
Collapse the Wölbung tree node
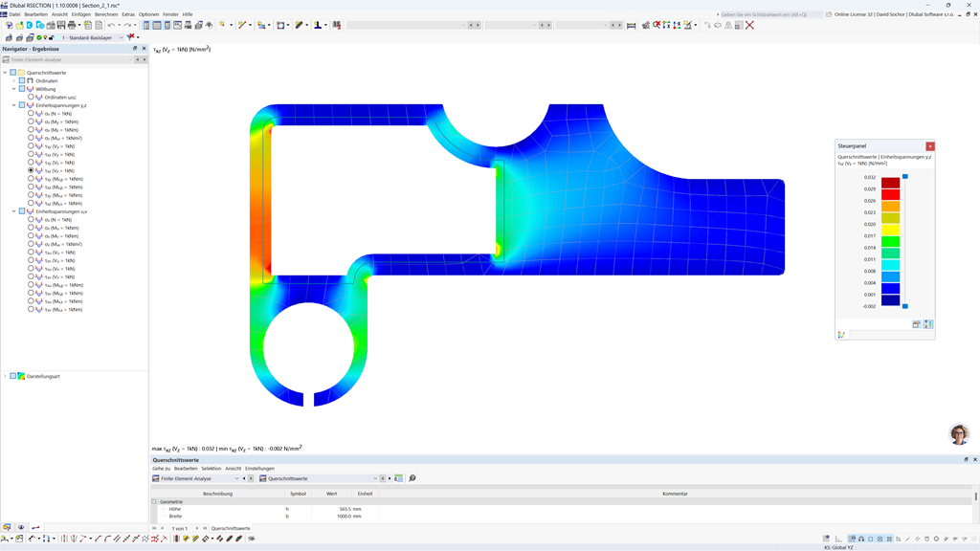coord(13,89)
